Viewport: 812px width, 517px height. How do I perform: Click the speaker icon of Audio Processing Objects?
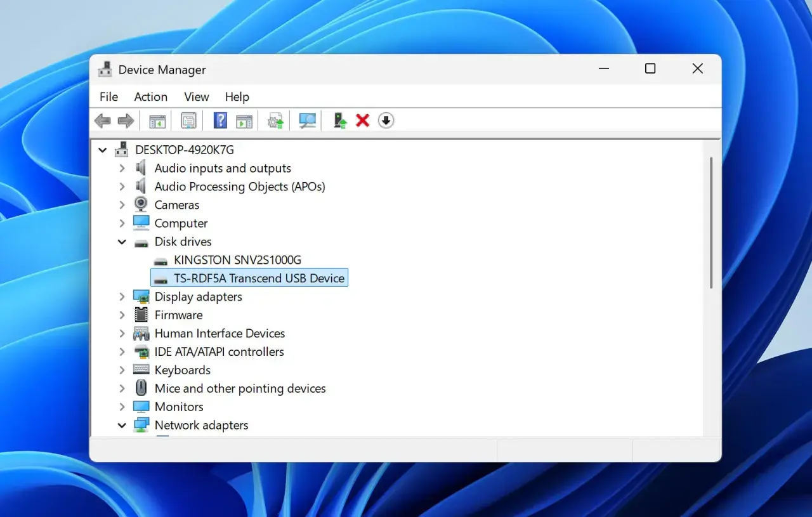coord(141,187)
